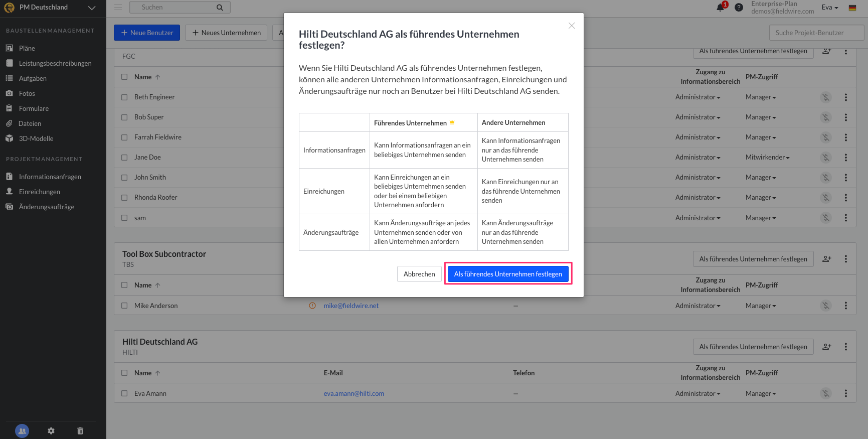Click the crossed-out icon for Mike Anderson
Viewport: 868px width, 439px height.
pyautogui.click(x=826, y=306)
